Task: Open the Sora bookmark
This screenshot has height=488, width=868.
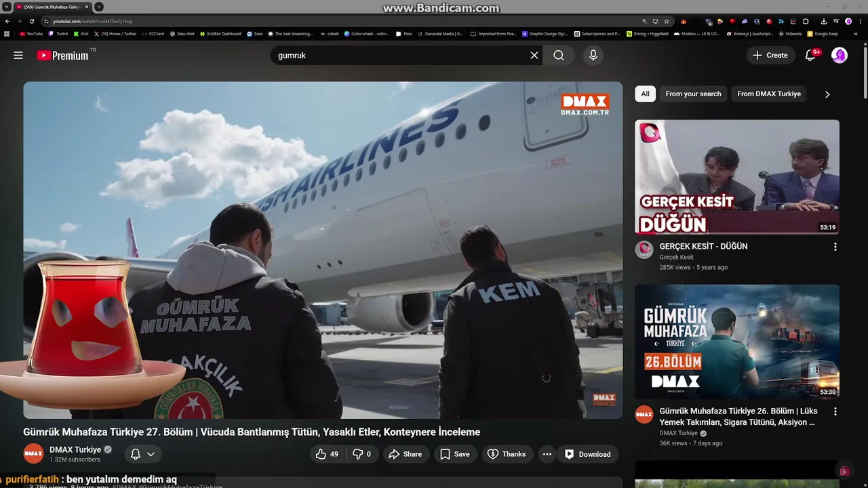Action: click(x=255, y=33)
